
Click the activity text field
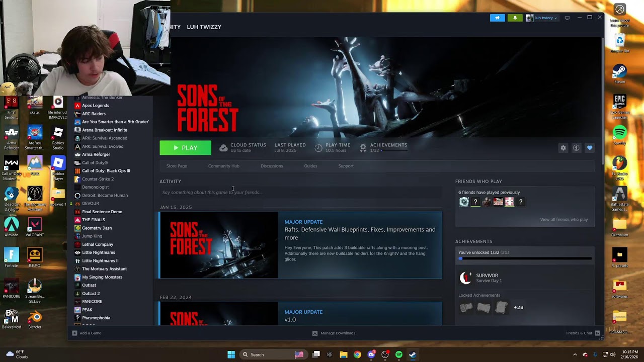point(301,193)
